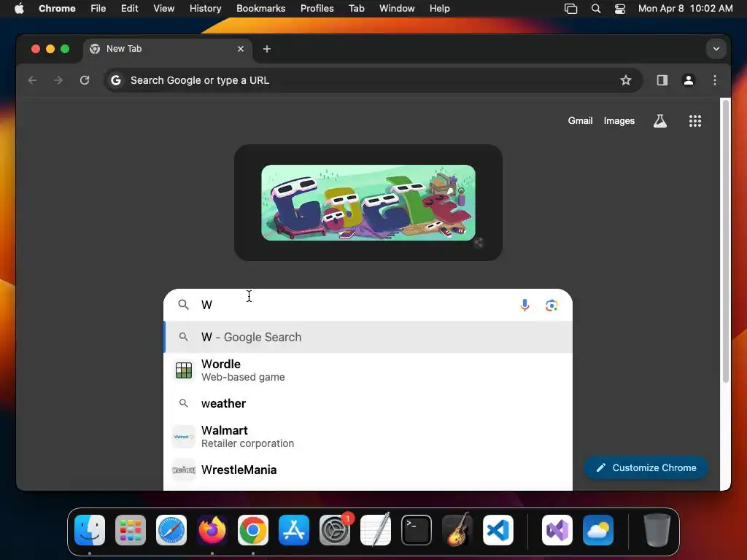Open Terminal from the Dock
Image resolution: width=747 pixels, height=560 pixels.
417,530
